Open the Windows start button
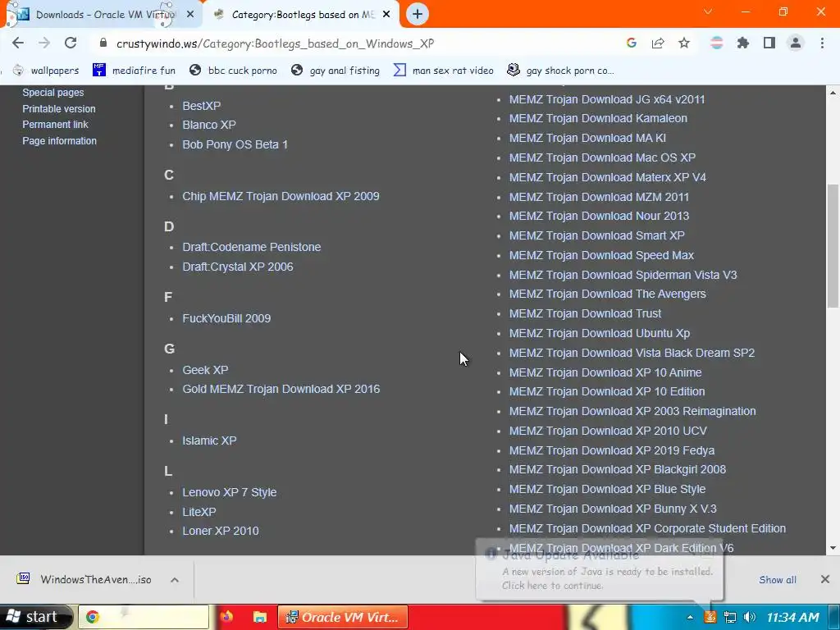Viewport: 840px width, 630px height. [35, 617]
